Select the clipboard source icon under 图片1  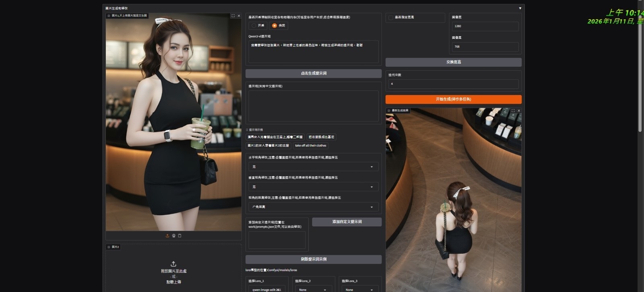click(180, 236)
